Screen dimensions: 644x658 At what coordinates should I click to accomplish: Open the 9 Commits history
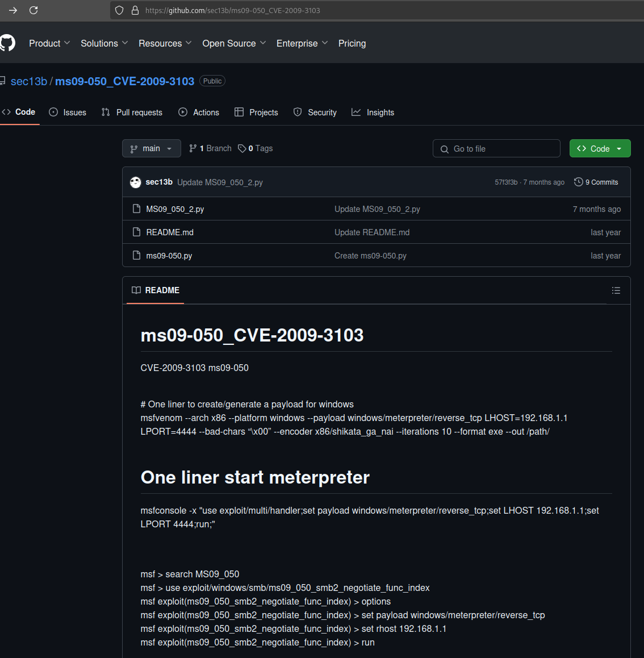pos(596,182)
